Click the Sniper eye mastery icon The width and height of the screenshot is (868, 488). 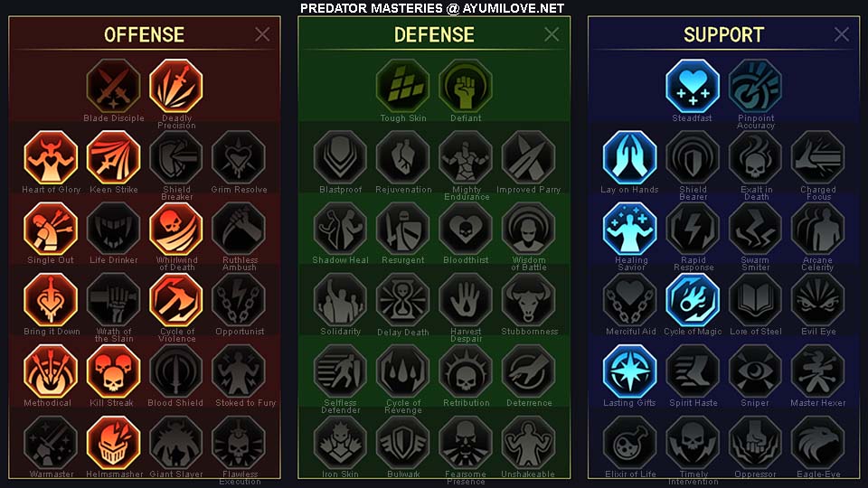(x=755, y=371)
